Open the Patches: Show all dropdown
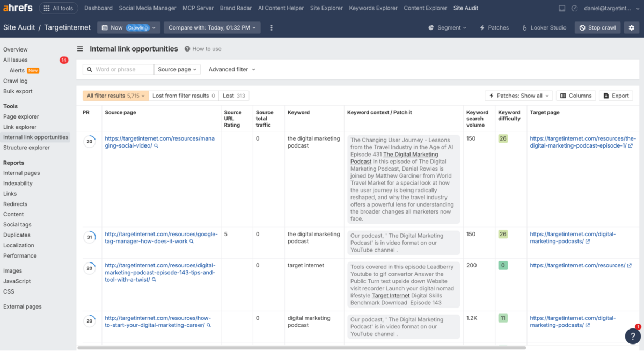644x351 pixels. tap(519, 96)
